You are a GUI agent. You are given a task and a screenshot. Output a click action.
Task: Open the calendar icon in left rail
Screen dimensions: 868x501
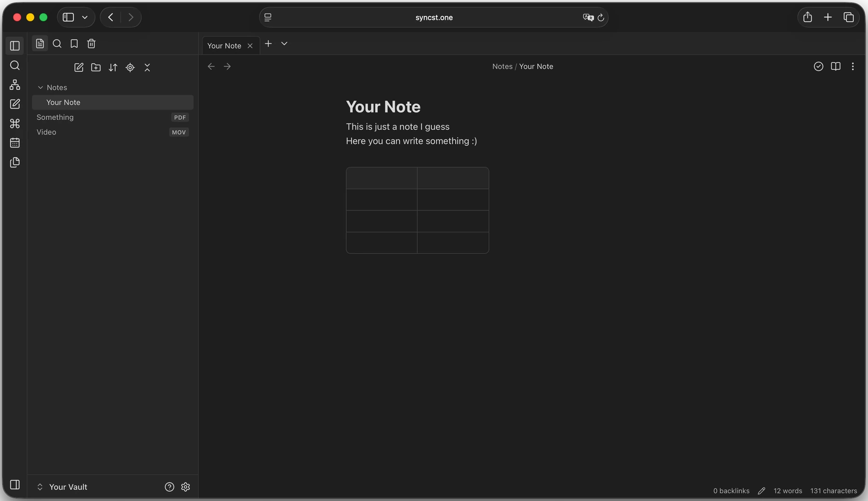click(x=15, y=143)
